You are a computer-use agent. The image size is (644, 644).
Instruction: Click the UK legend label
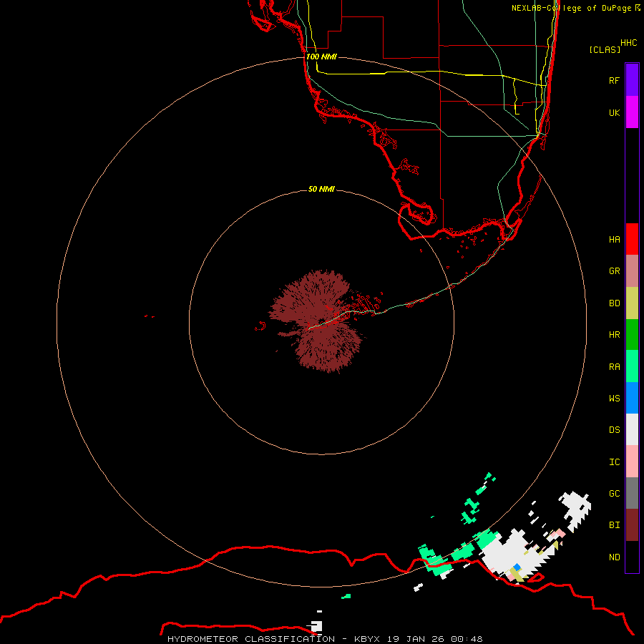tap(614, 112)
